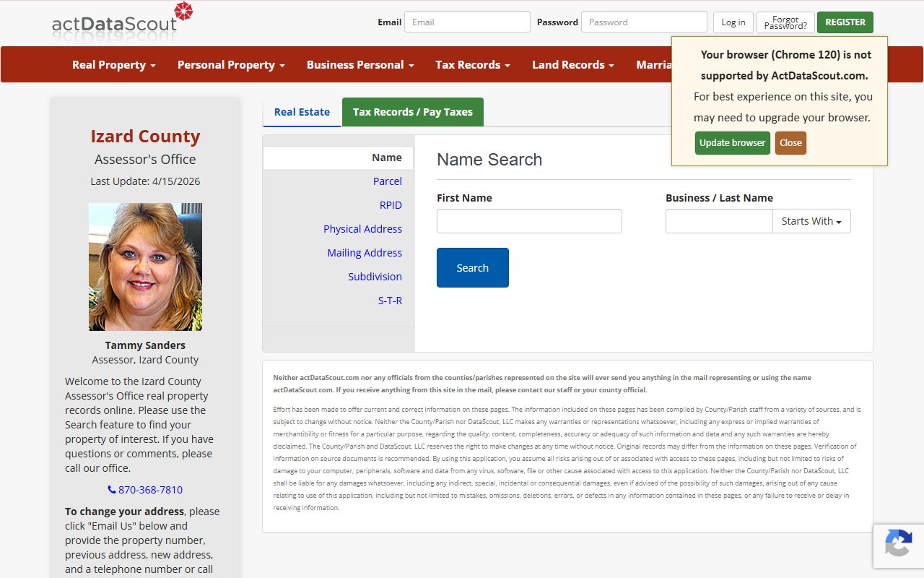Open the Personal Property dropdown menu

coord(231,64)
